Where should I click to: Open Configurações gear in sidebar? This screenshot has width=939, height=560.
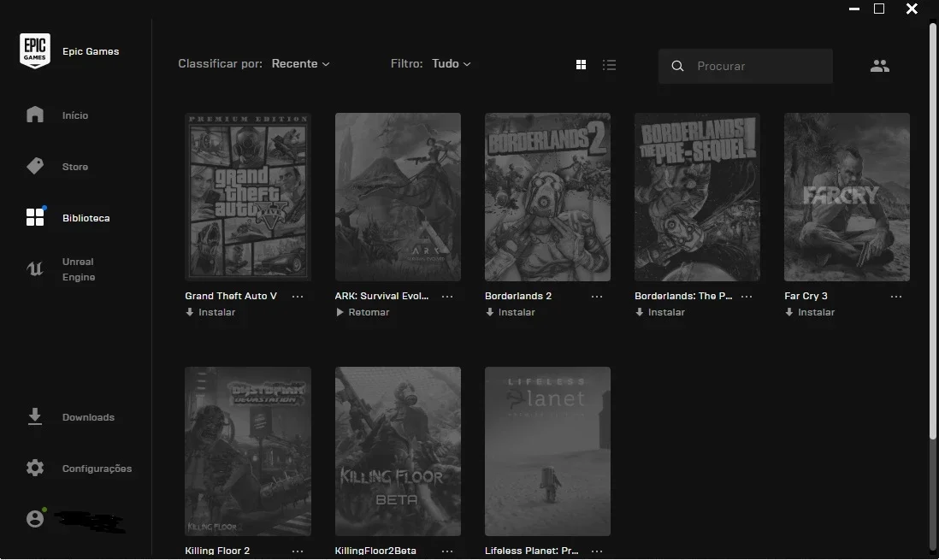35,468
